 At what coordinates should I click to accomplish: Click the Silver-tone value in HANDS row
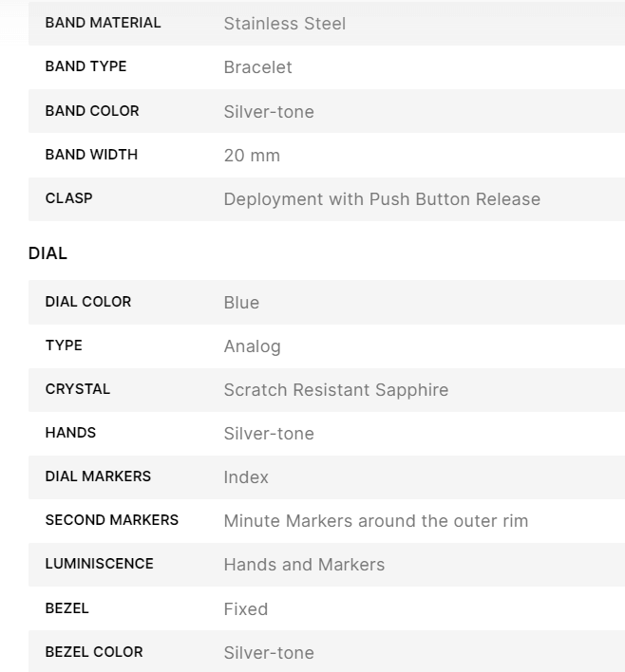click(269, 434)
